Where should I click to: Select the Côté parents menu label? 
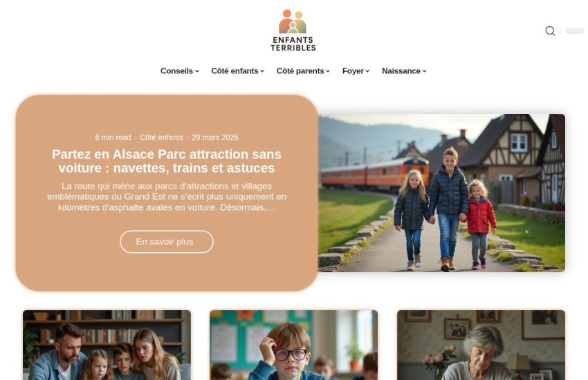300,70
